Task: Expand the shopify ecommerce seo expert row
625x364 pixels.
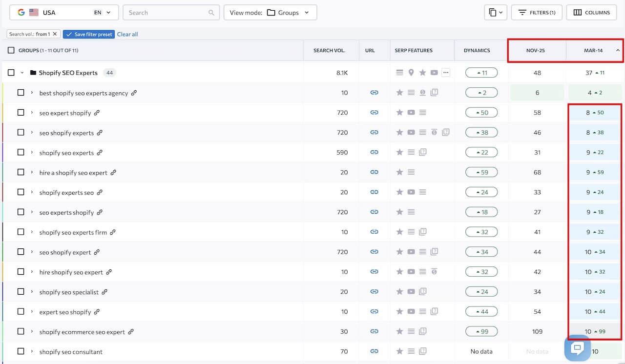Action: [x=32, y=331]
